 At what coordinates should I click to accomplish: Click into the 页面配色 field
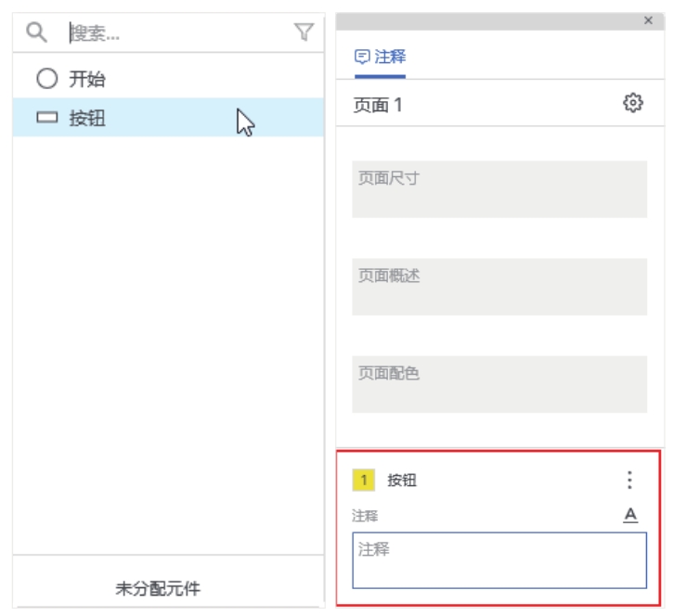point(499,385)
